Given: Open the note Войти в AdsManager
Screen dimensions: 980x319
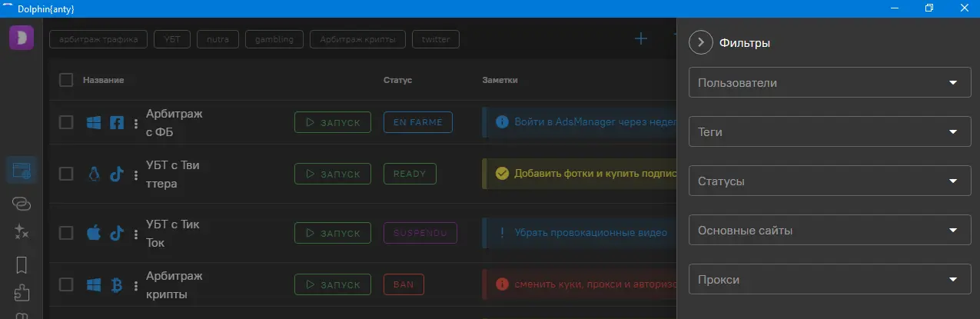Looking at the screenshot, I should tap(580, 122).
